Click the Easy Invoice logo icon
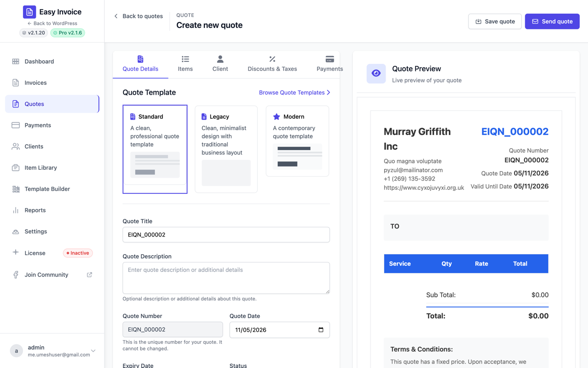The width and height of the screenshot is (588, 368). 29,12
